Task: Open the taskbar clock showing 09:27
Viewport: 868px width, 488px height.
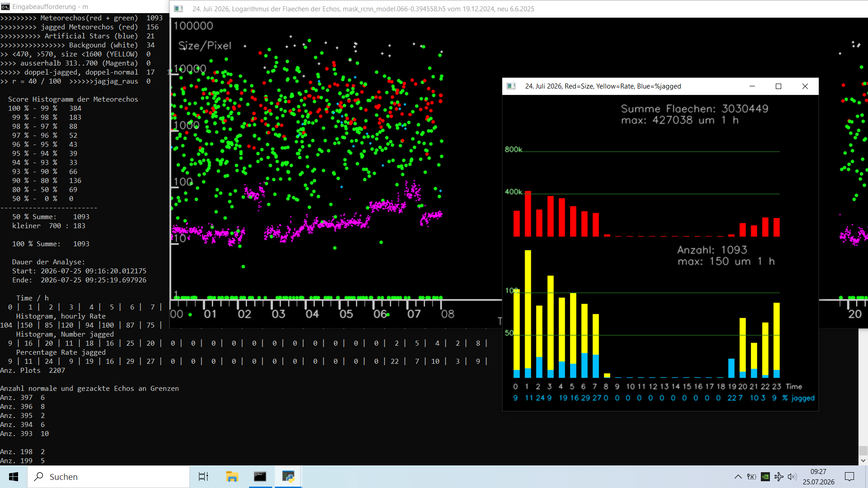Action: (818, 477)
